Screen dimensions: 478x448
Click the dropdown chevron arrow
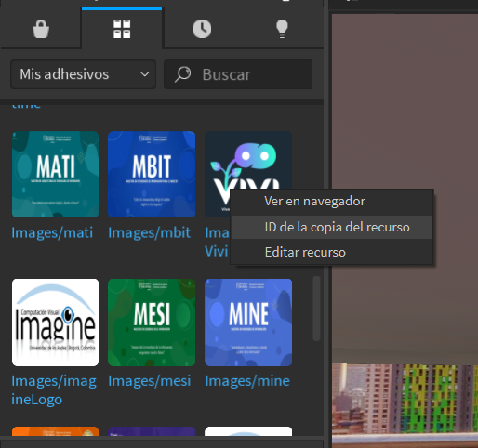(x=144, y=74)
